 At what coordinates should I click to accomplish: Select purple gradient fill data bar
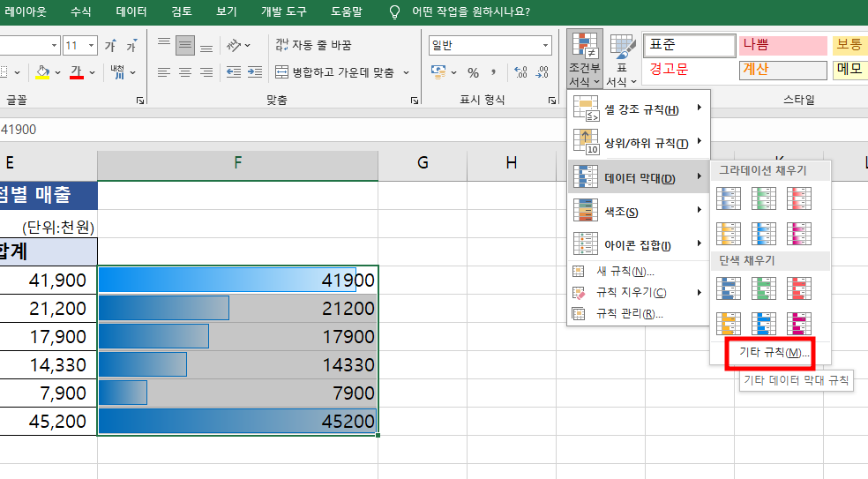(x=799, y=234)
